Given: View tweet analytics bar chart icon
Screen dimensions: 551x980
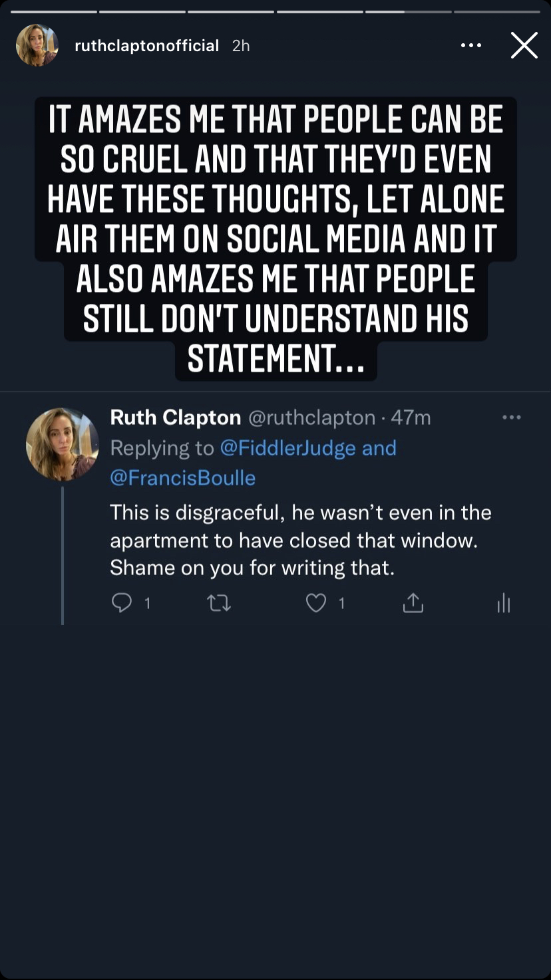Looking at the screenshot, I should [x=504, y=603].
